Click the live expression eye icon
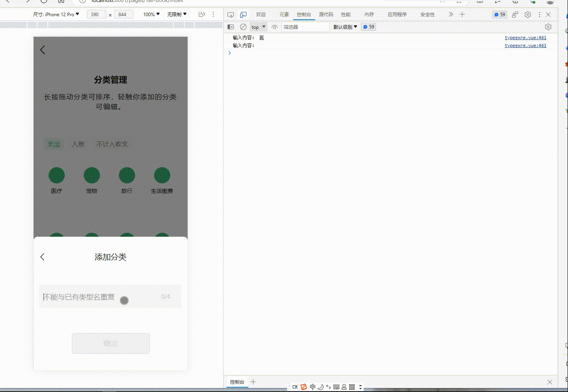Screen dimensions: 568x392 tap(275, 27)
